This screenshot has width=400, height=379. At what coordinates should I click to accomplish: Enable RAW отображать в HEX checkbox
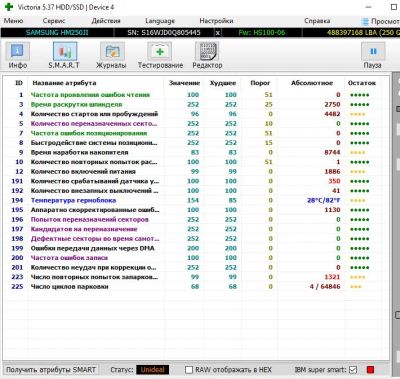189,370
